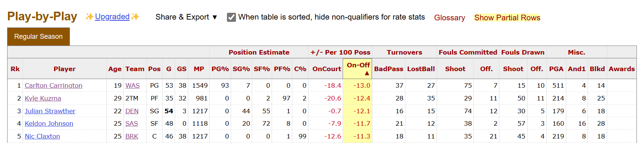Sort by the MP column header
The height and width of the screenshot is (143, 644).
click(199, 69)
